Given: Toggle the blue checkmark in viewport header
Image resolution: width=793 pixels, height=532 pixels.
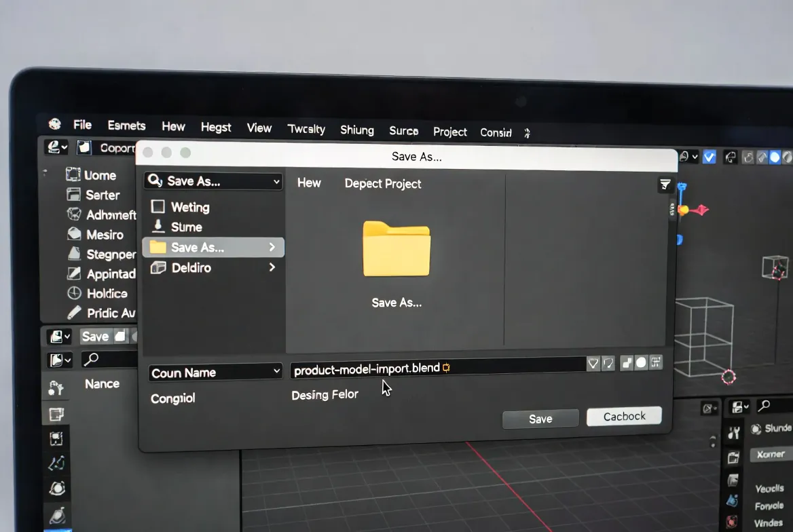Looking at the screenshot, I should click(709, 157).
